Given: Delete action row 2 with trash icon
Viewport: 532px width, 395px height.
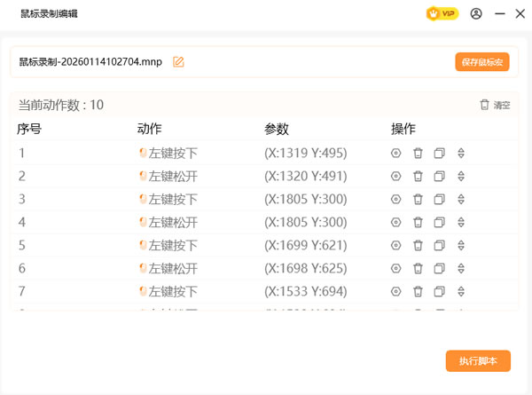Looking at the screenshot, I should click(418, 176).
